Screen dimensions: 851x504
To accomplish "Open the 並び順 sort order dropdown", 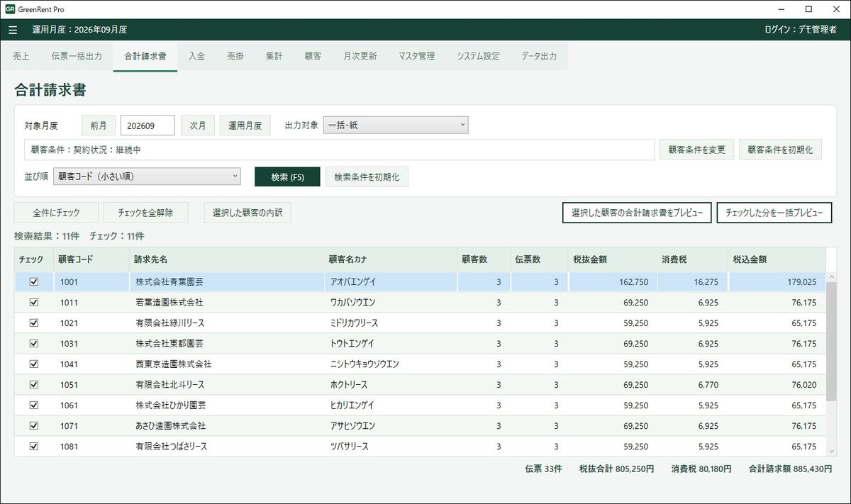I will (x=147, y=177).
